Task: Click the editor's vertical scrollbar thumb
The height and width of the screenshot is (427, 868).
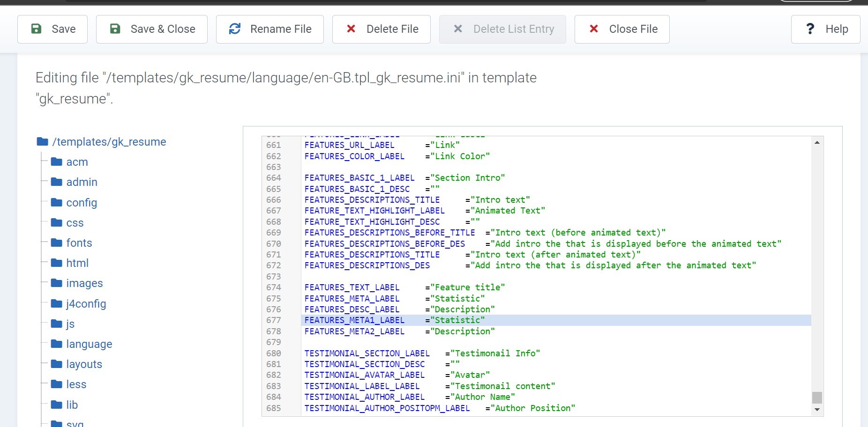Action: click(817, 398)
